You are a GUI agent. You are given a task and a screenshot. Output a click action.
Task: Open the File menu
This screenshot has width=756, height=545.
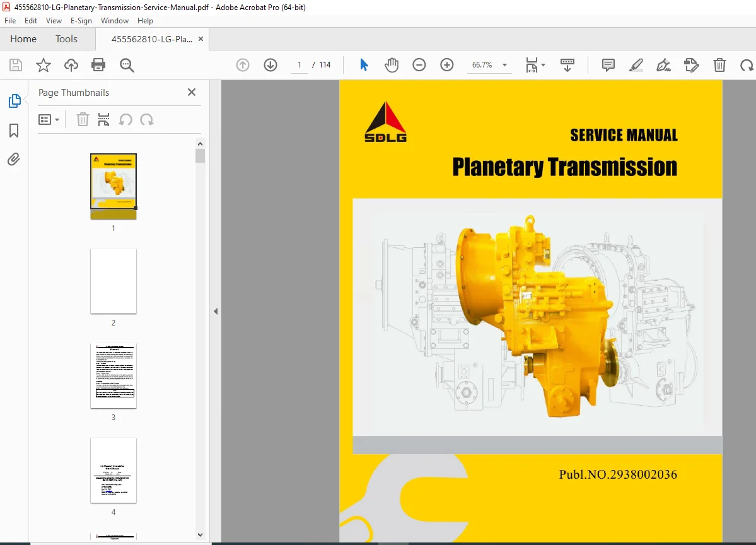coord(10,21)
